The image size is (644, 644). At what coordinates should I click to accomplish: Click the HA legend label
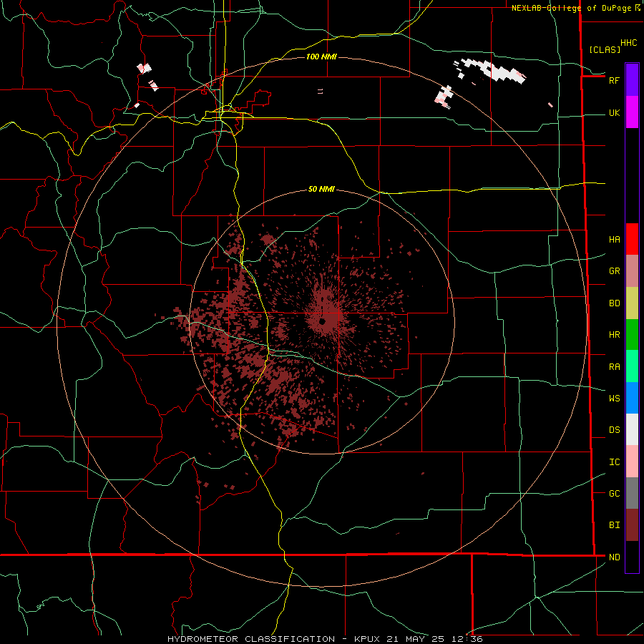(x=614, y=240)
